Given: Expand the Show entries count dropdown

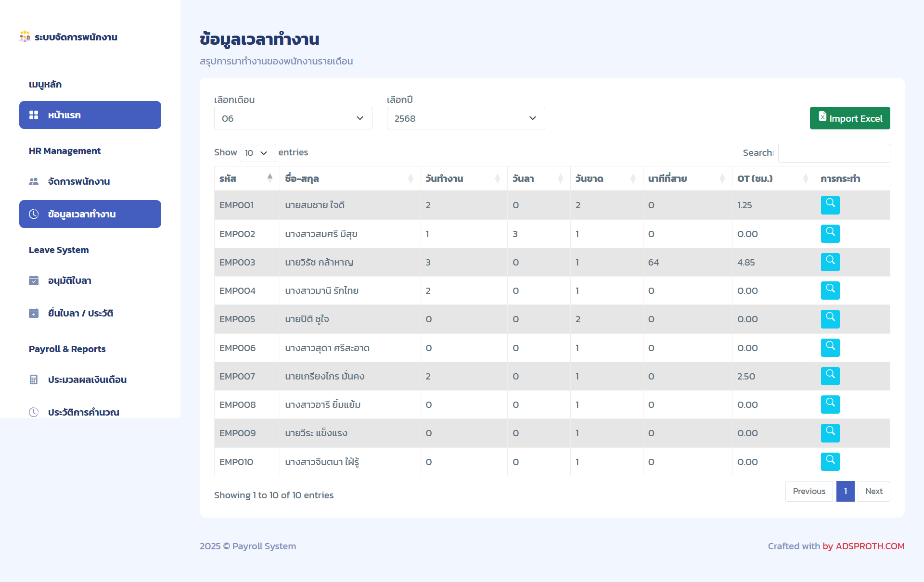Looking at the screenshot, I should click(257, 153).
